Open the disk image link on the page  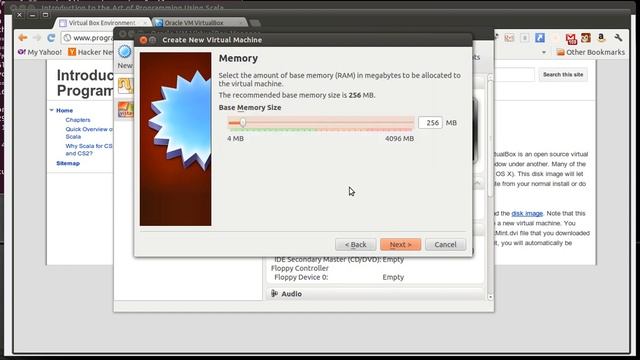(x=527, y=213)
